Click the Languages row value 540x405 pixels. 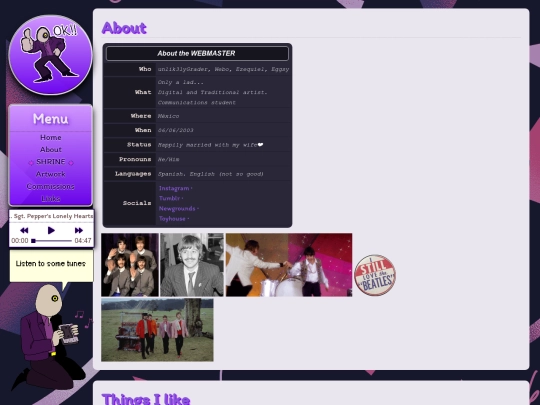pos(210,174)
